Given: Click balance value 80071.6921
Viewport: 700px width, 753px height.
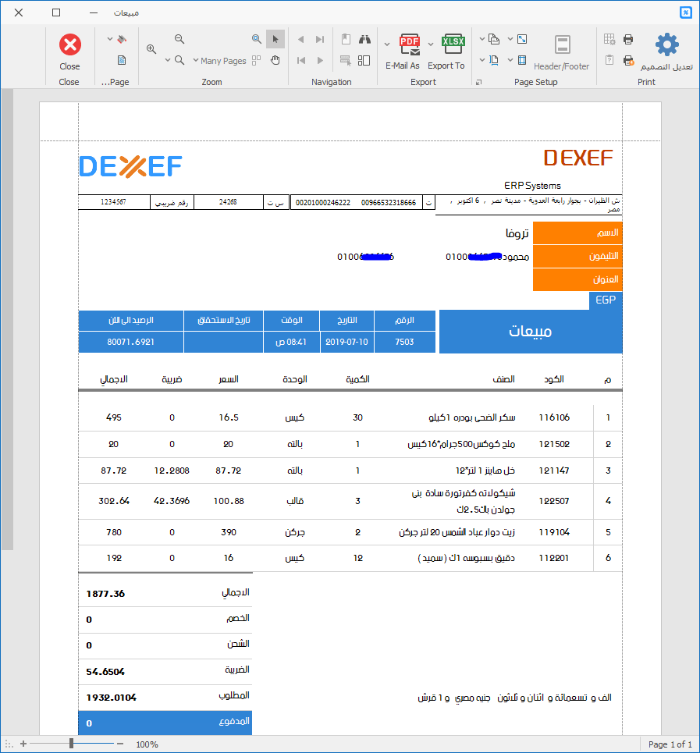Looking at the screenshot, I should 130,342.
